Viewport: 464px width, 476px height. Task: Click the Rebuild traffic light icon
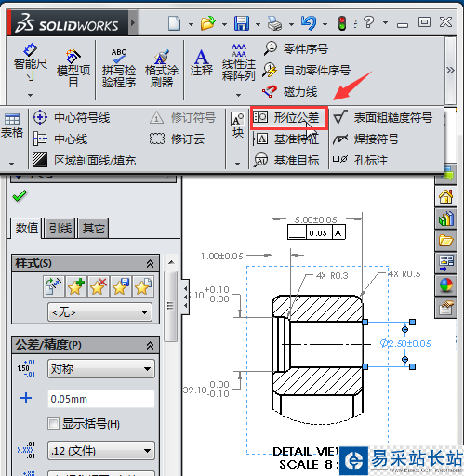pos(342,23)
